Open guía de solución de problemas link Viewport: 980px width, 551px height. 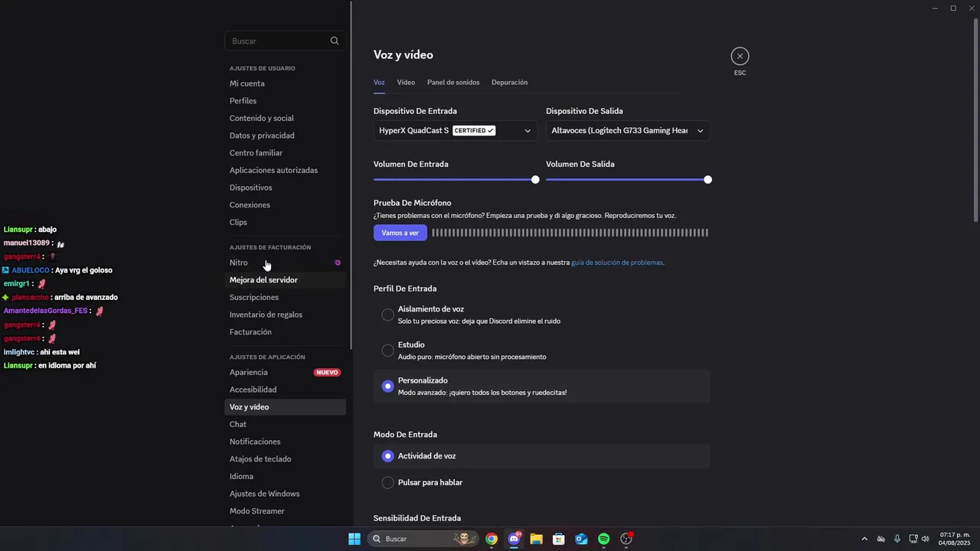pyautogui.click(x=617, y=262)
